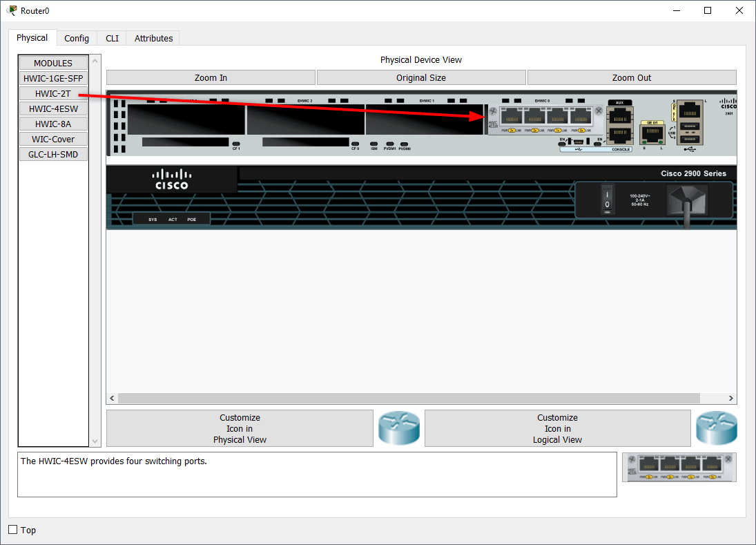This screenshot has height=545, width=756.
Task: Click the Physical Device View heading
Action: 421,60
